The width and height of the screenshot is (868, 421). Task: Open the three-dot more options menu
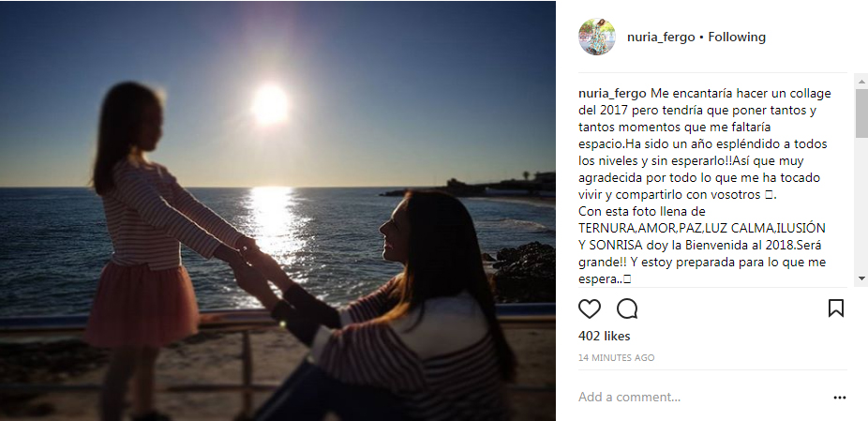(x=840, y=398)
